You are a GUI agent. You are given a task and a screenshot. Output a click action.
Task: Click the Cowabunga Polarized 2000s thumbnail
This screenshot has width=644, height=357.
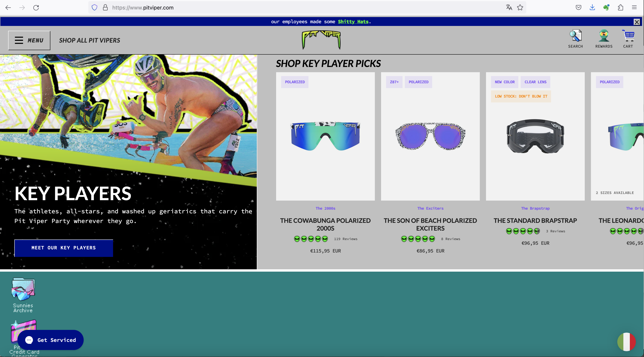tap(325, 136)
